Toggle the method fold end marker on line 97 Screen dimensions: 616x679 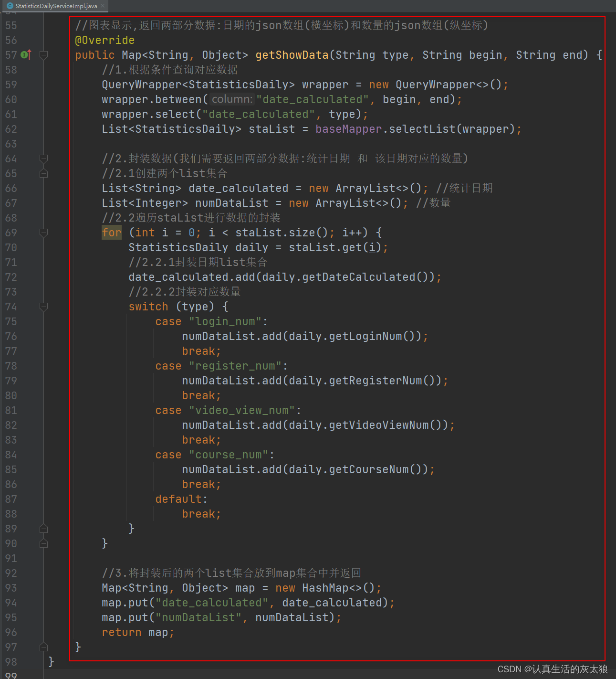(43, 647)
